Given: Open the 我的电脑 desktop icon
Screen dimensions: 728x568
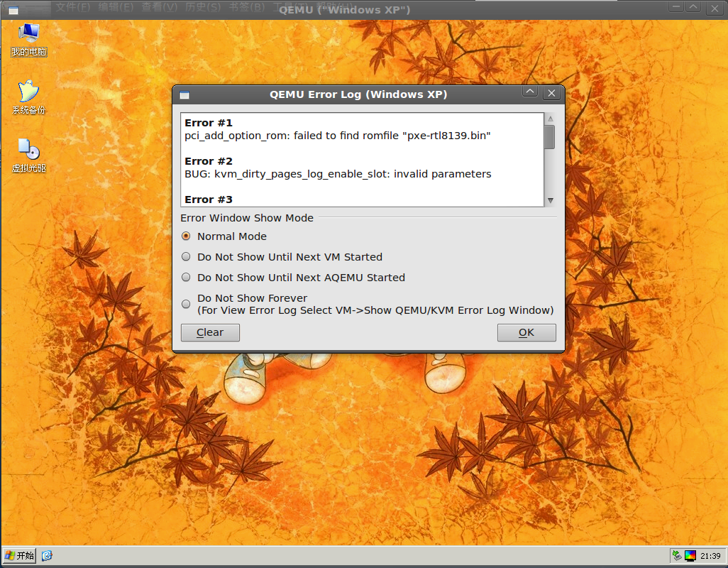Looking at the screenshot, I should (x=29, y=40).
